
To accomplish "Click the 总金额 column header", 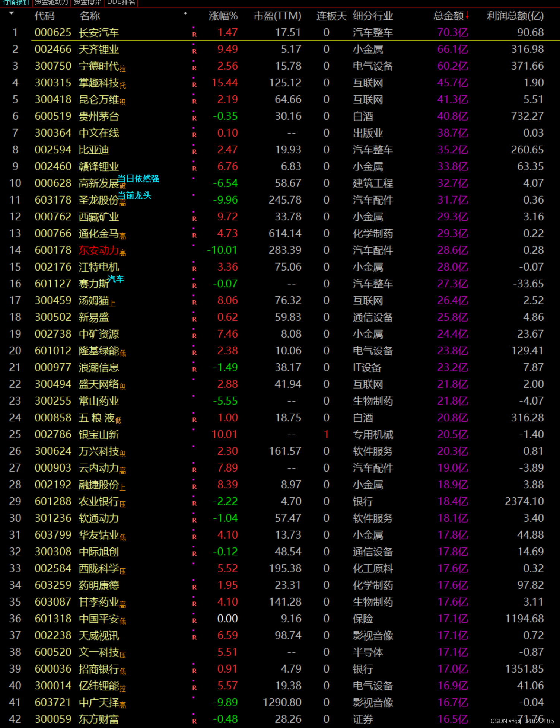I will (449, 16).
